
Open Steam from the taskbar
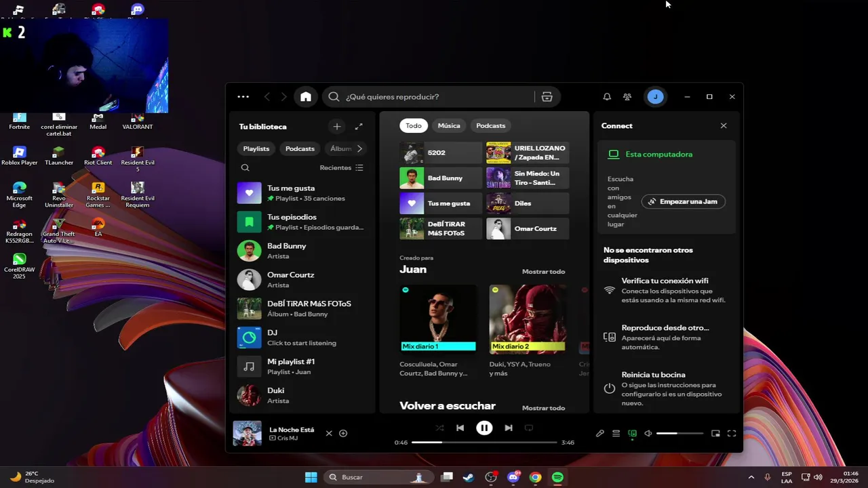tap(468, 477)
